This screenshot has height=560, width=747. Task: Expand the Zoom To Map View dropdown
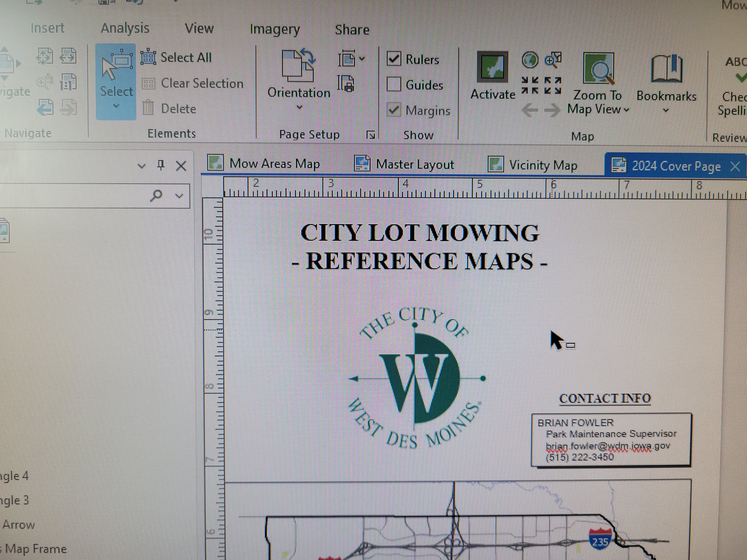pos(626,110)
